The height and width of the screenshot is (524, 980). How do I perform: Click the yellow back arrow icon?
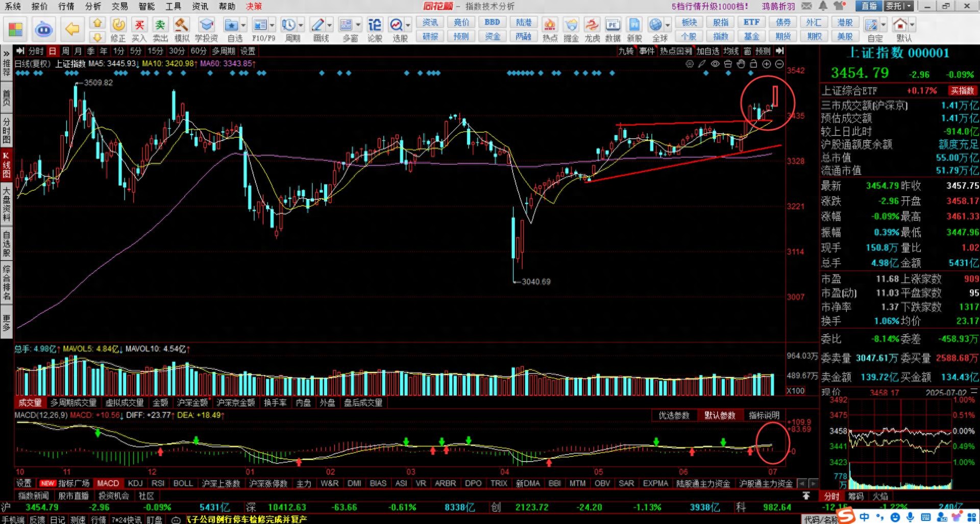pos(72,29)
